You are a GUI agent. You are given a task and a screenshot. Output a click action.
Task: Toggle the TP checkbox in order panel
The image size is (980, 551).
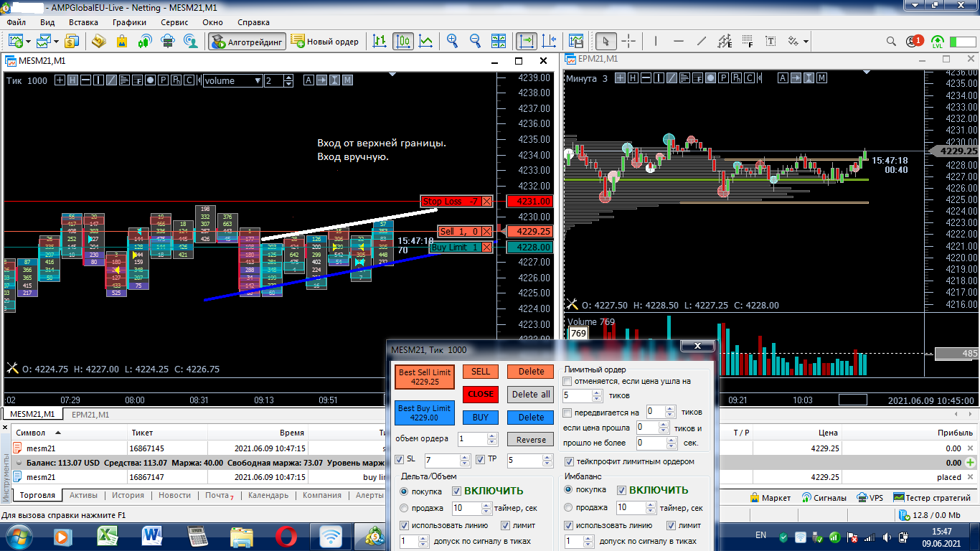480,459
